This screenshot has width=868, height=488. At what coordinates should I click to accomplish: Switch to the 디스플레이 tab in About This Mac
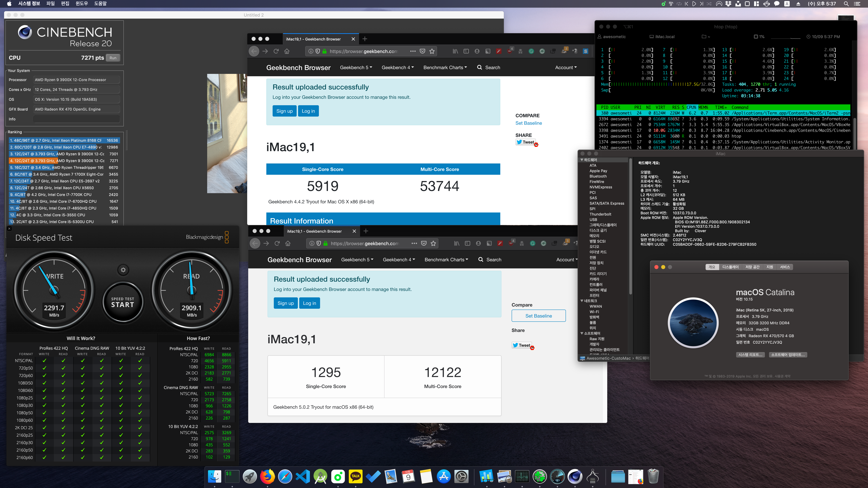730,267
